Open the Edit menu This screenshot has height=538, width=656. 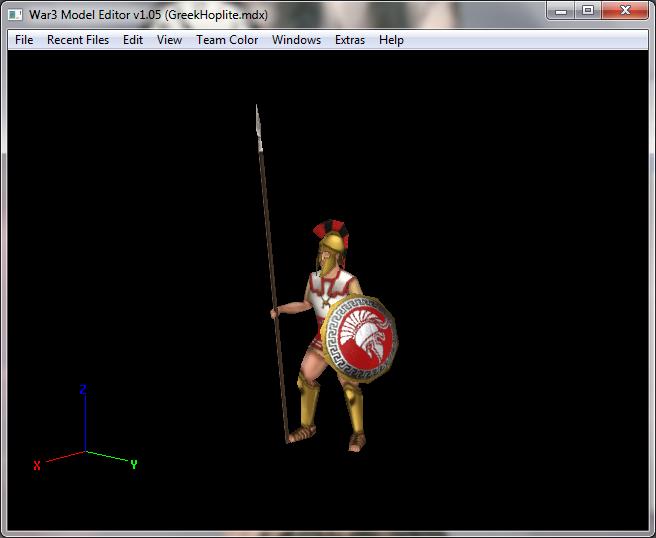(133, 40)
